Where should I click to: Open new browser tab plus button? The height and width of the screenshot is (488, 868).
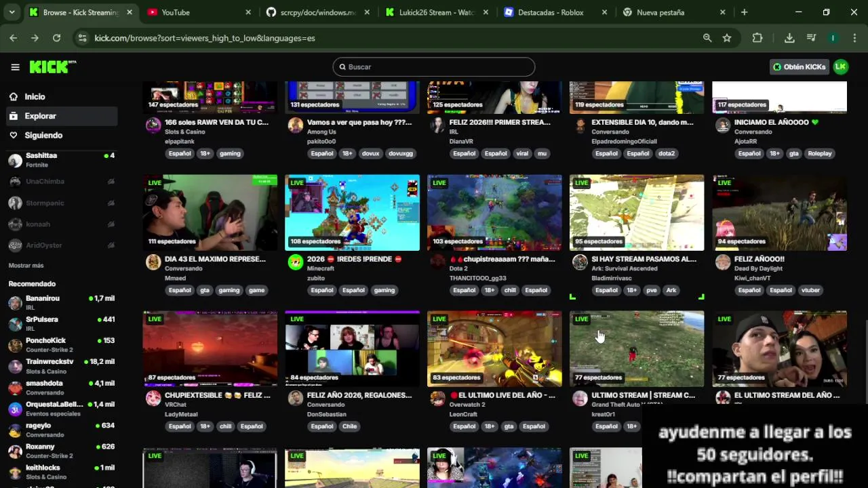point(744,12)
